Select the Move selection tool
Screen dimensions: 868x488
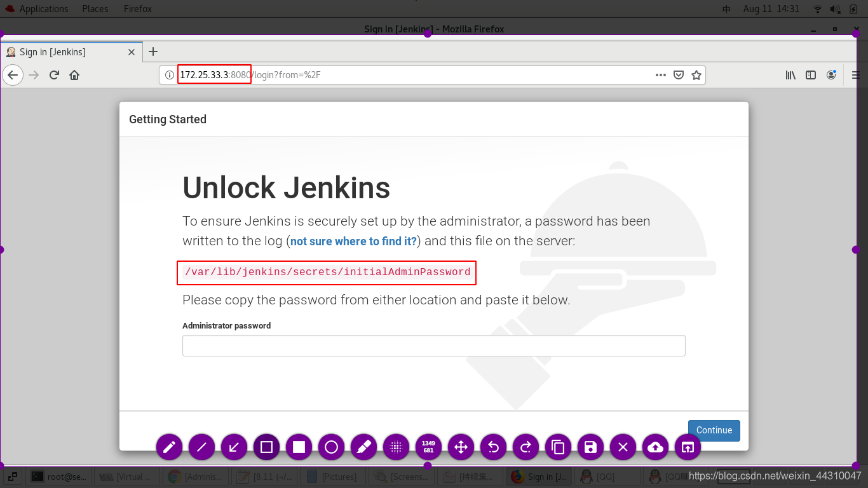[461, 447]
